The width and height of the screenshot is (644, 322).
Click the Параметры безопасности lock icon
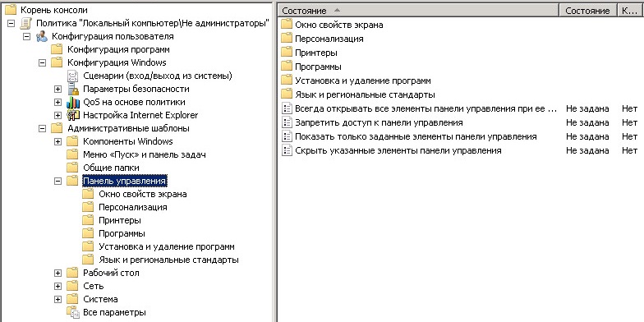point(72,89)
